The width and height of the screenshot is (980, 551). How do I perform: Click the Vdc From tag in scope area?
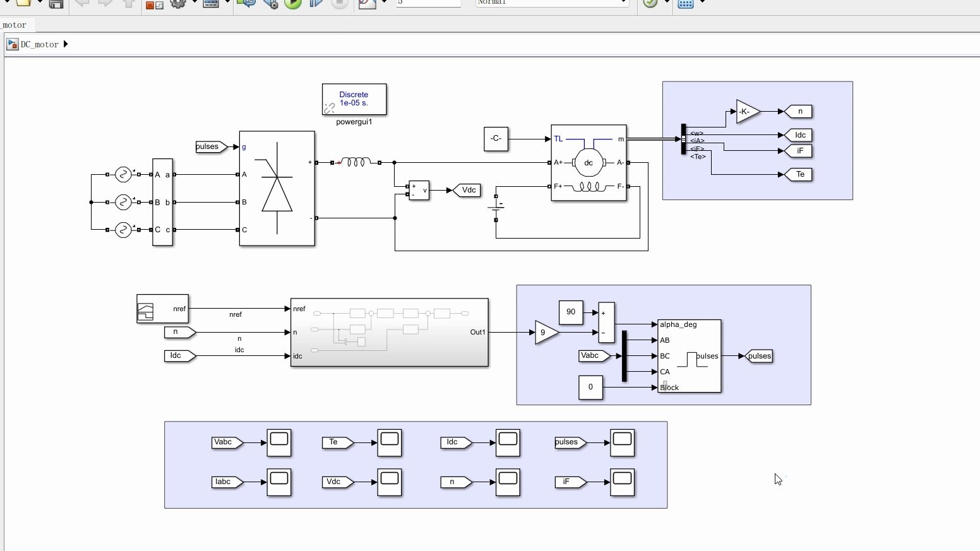point(338,482)
